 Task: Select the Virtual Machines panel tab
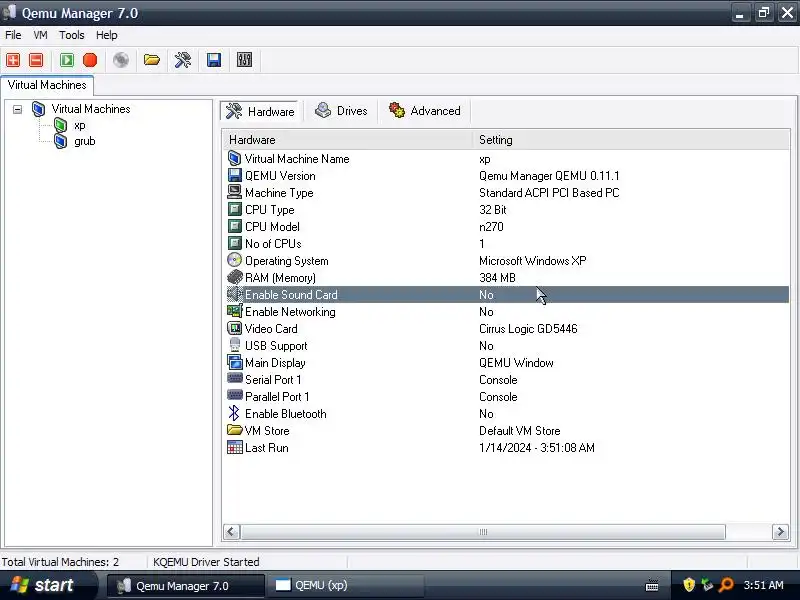[x=47, y=85]
